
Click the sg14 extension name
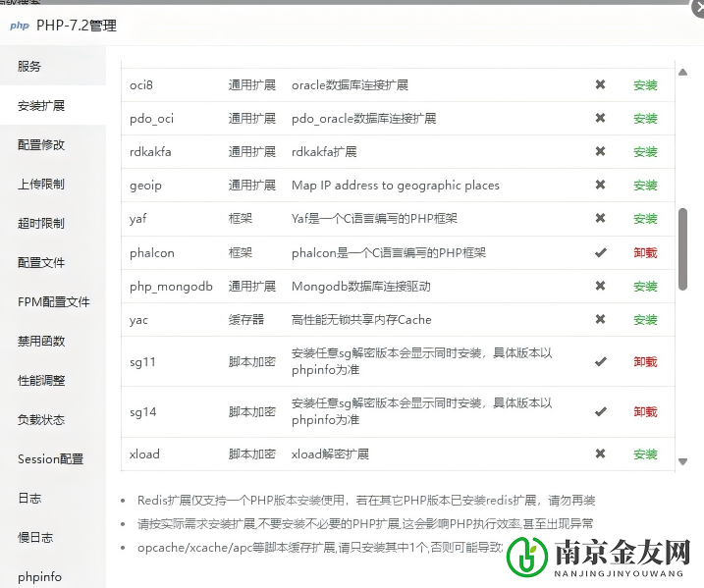(142, 412)
